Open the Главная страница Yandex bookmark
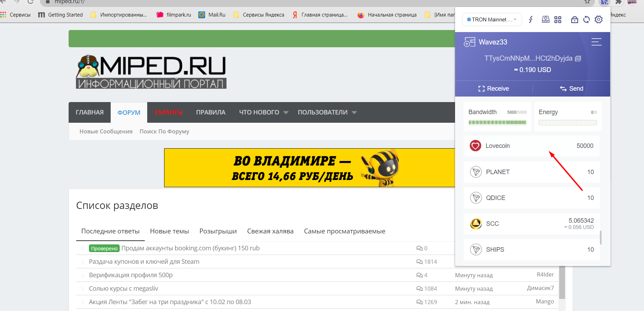The image size is (644, 311). pyautogui.click(x=320, y=15)
